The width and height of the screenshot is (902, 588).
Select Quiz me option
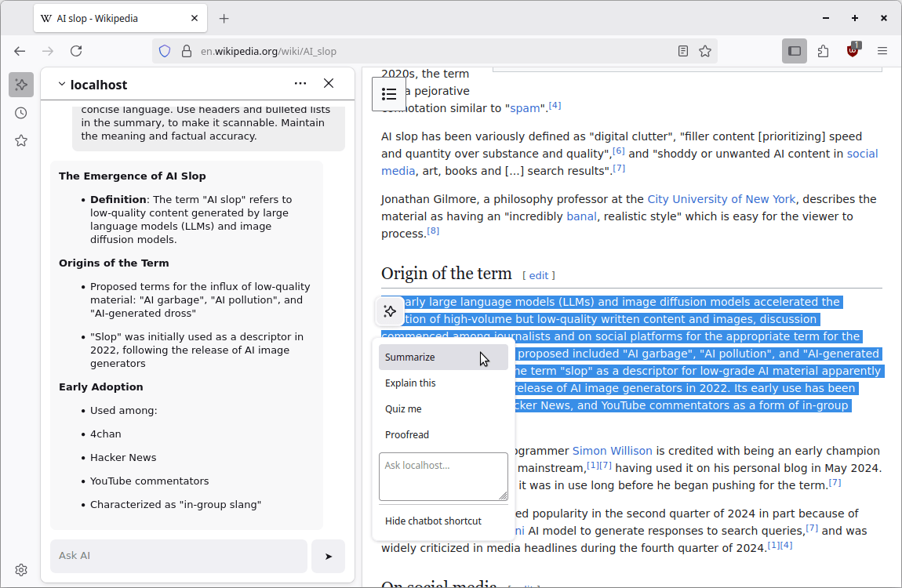[403, 409]
